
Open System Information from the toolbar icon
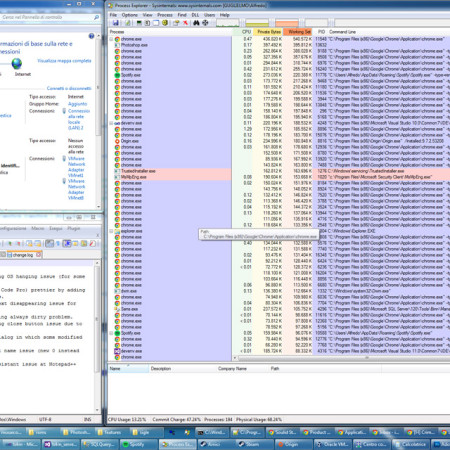(139, 23)
